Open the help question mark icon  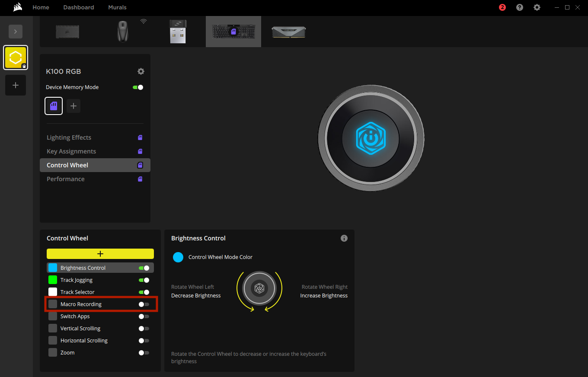pyautogui.click(x=520, y=7)
